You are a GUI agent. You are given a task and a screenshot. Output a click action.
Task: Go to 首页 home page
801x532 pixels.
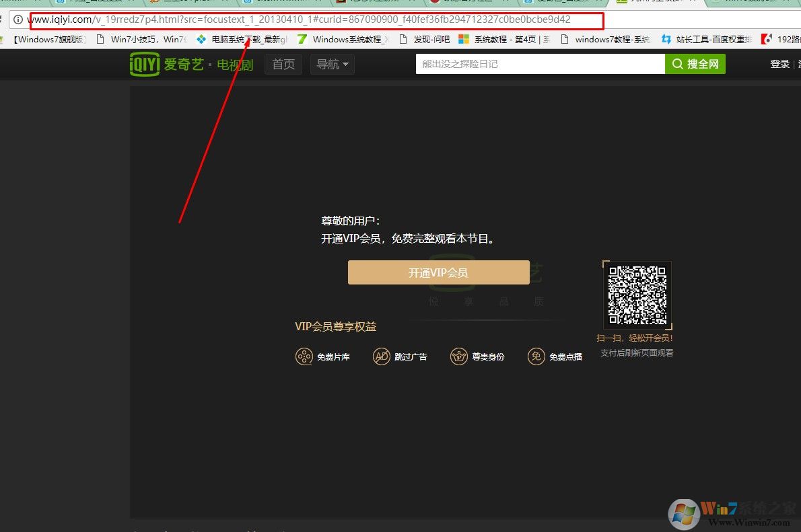283,65
